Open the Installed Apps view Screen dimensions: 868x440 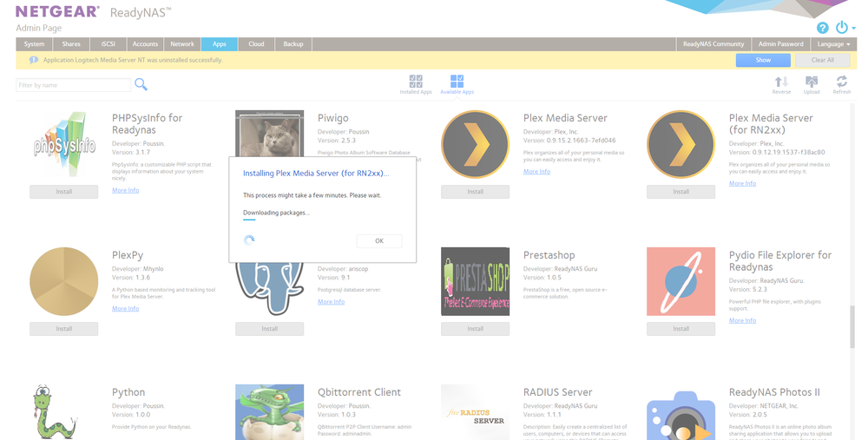416,85
